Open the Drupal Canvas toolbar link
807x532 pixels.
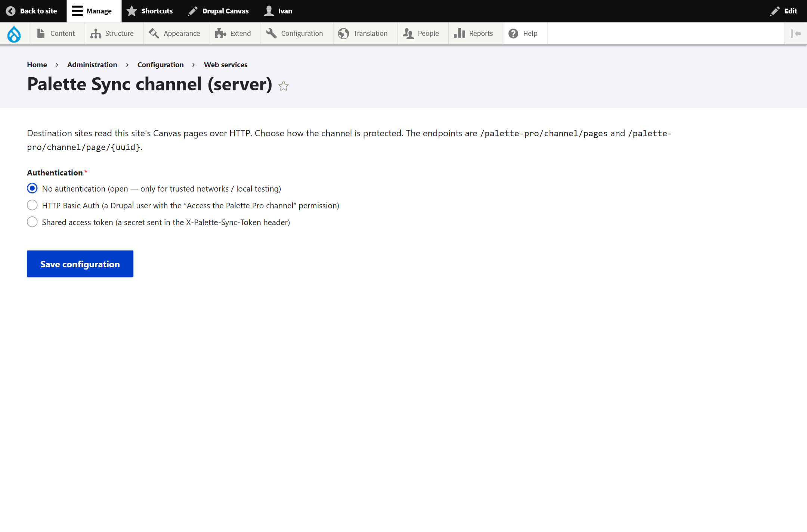(x=219, y=11)
